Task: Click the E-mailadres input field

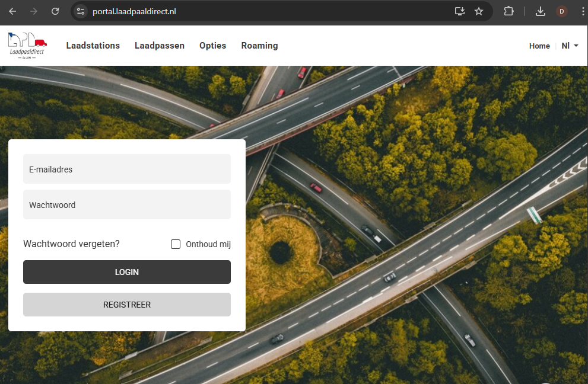Action: tap(127, 169)
